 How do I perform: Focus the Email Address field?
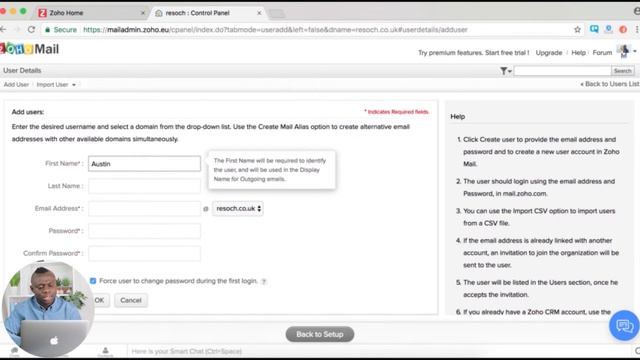pos(144,209)
